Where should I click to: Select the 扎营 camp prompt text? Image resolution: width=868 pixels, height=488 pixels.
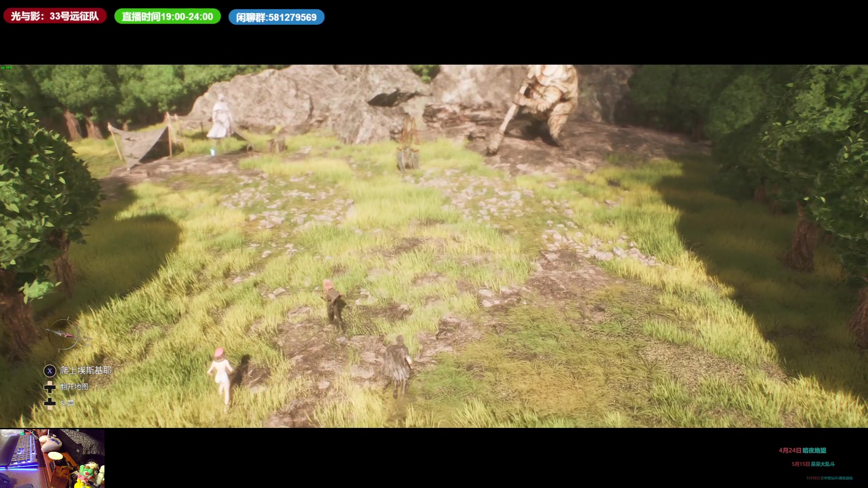point(67,403)
